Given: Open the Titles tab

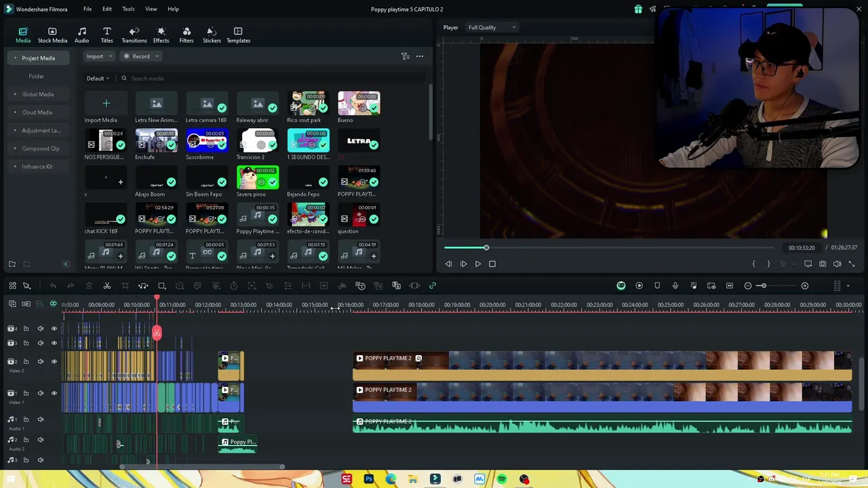Looking at the screenshot, I should tap(106, 35).
